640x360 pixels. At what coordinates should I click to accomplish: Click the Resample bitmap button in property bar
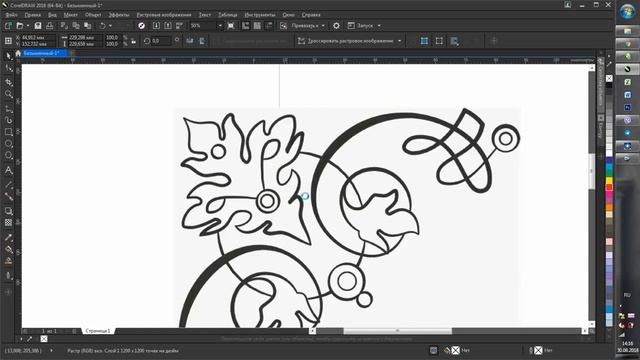pos(439,41)
